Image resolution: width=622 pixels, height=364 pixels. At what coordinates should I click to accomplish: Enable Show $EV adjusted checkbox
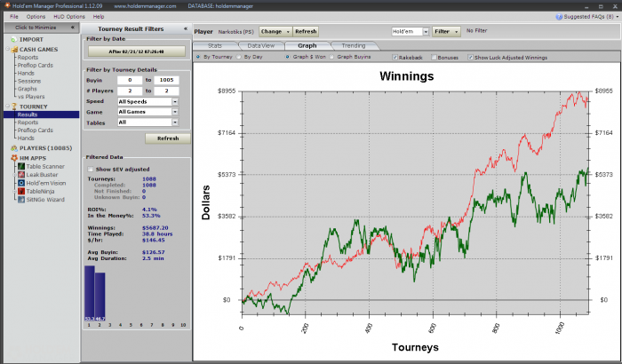pos(91,169)
